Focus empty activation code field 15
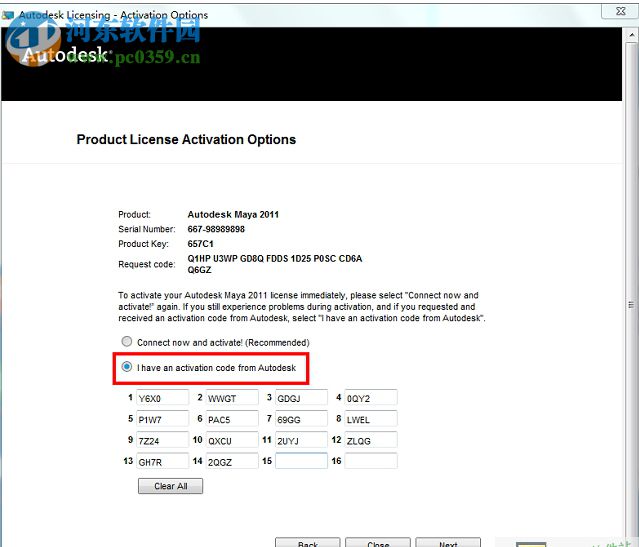Screen dimensions: 639x547 (x=301, y=461)
